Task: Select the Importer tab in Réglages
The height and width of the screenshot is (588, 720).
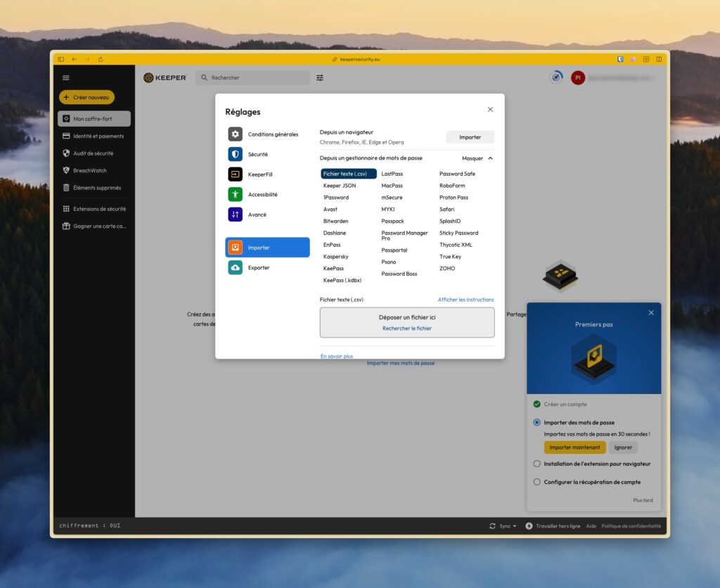Action: coord(268,248)
